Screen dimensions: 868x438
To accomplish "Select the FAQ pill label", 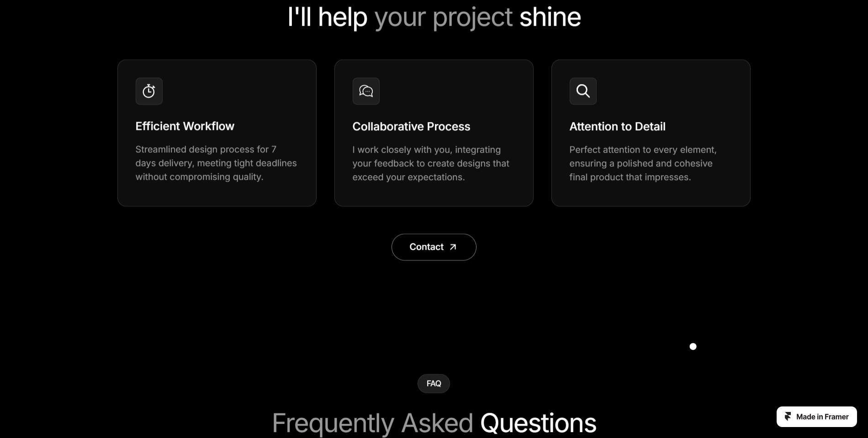I will tap(434, 384).
